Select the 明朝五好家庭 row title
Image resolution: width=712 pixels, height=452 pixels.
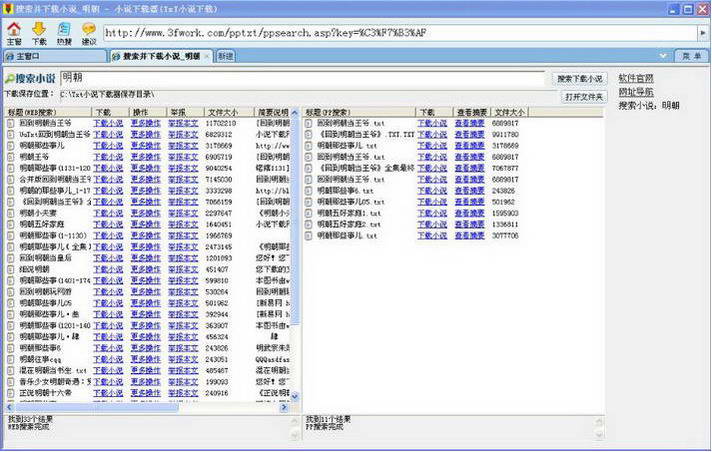(x=42, y=224)
